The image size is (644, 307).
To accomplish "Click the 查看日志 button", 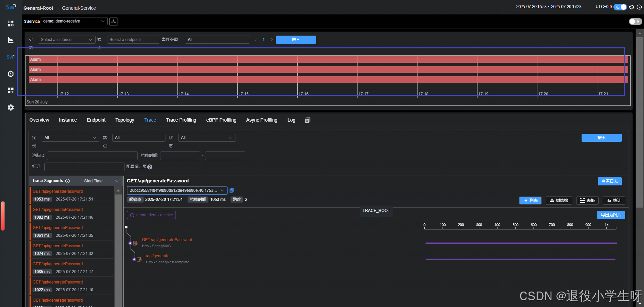I will (x=610, y=181).
